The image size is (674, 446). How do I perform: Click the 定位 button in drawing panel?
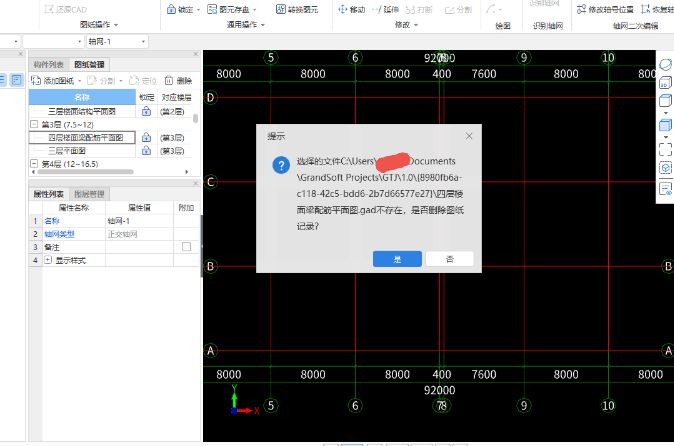[x=142, y=81]
